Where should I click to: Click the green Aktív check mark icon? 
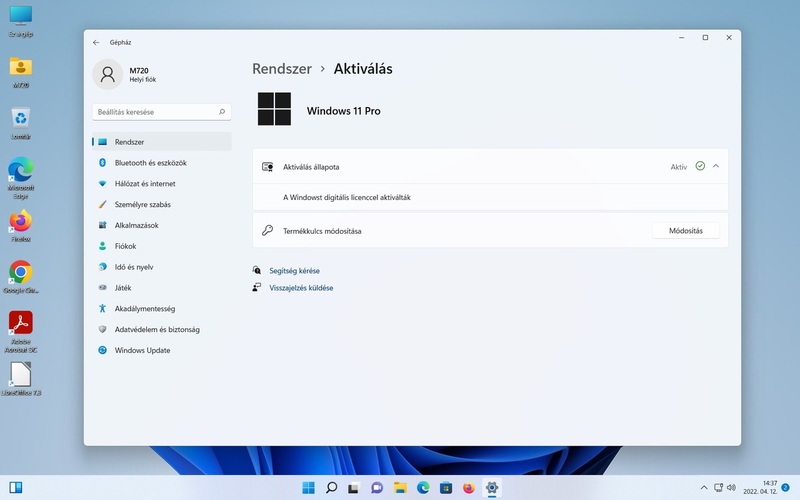(x=700, y=166)
